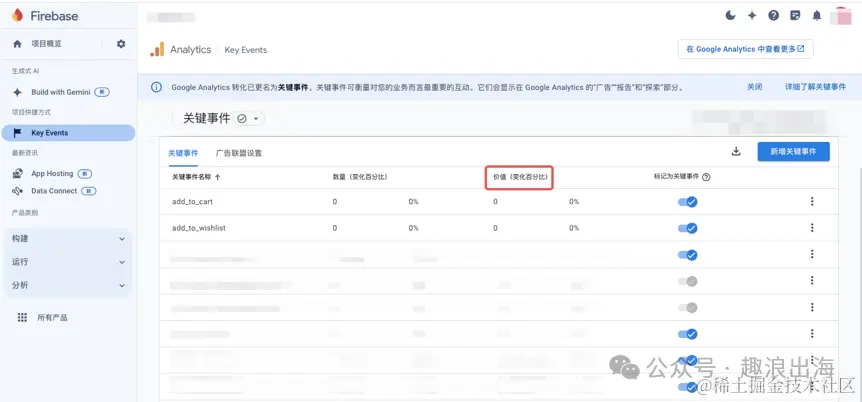This screenshot has height=402, width=862.
Task: Open 项目概览 link
Action: (x=46, y=44)
